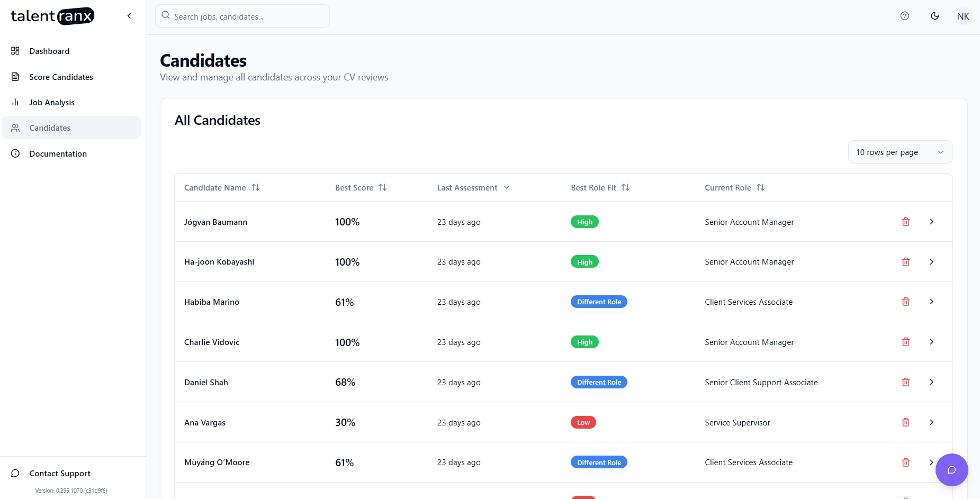Click the Different Role badge for Habiba Marino

[598, 302]
